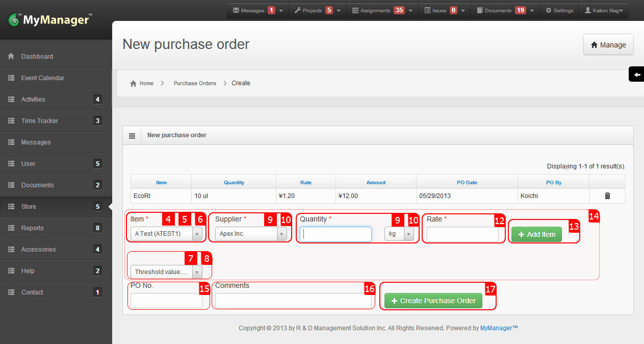The height and width of the screenshot is (344, 644).
Task: Click the Add Item button
Action: pyautogui.click(x=536, y=234)
